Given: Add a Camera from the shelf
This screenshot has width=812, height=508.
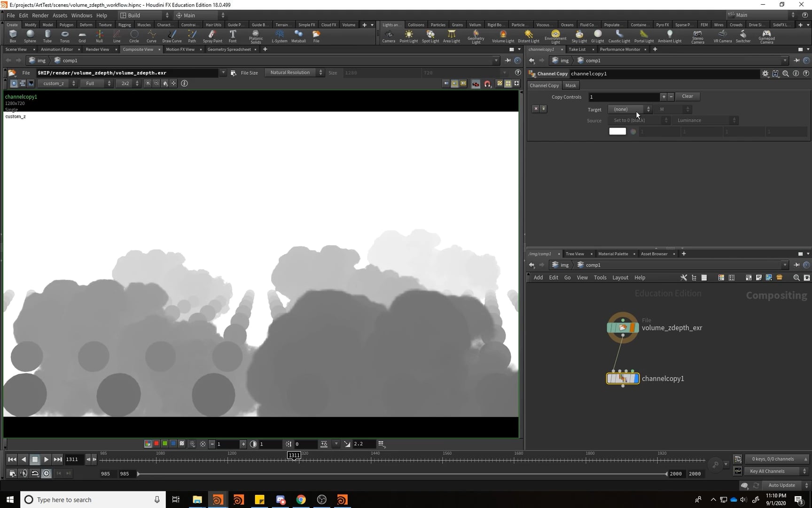Looking at the screenshot, I should pyautogui.click(x=389, y=36).
